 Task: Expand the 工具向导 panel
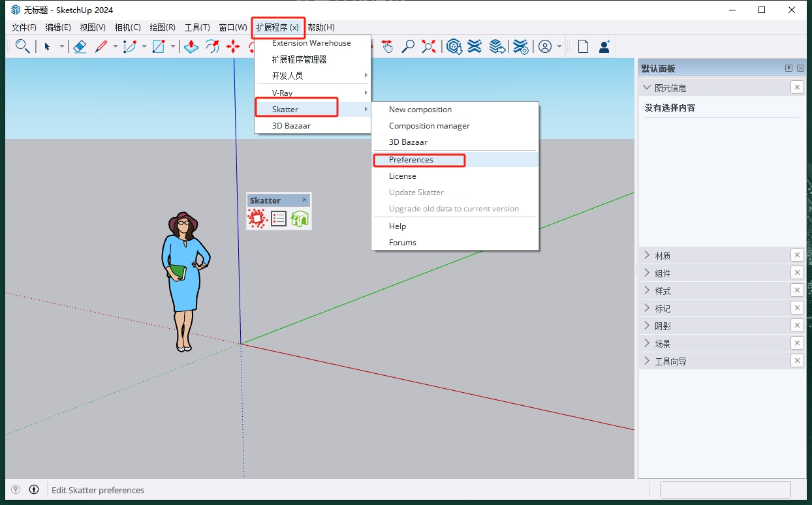pyautogui.click(x=647, y=361)
